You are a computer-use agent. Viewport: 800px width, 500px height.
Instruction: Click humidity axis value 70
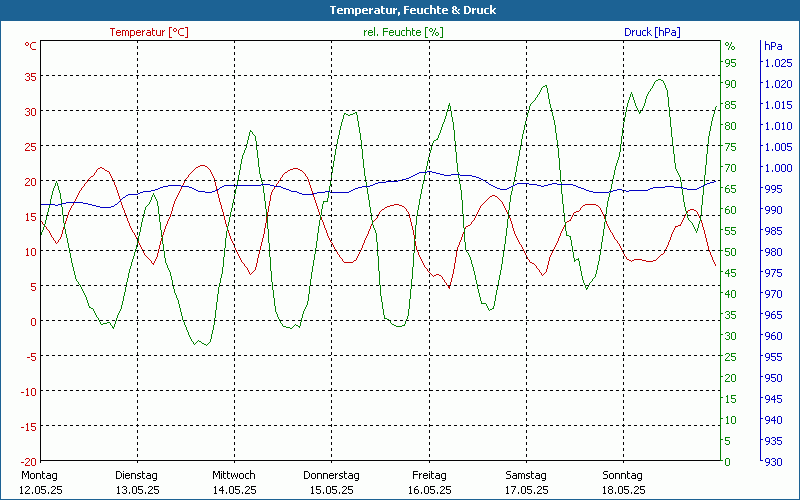[731, 168]
